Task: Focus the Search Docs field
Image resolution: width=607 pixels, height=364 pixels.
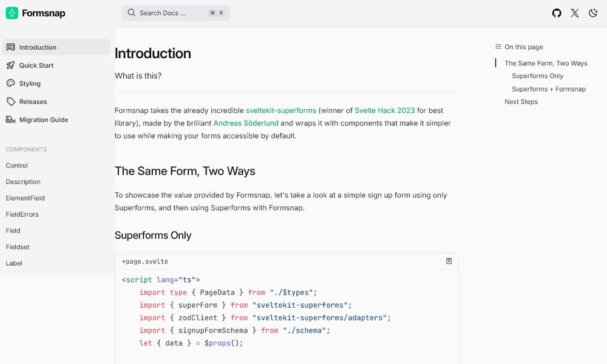Action: [176, 13]
